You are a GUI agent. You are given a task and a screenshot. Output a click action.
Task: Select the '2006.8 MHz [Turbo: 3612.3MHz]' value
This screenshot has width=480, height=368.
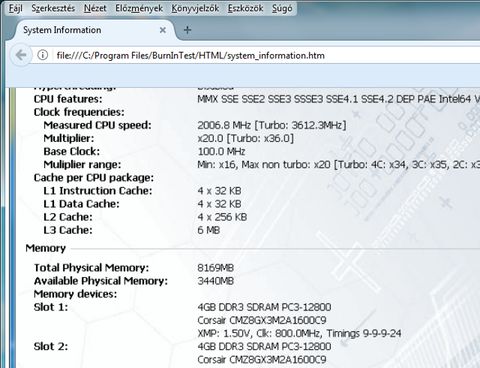coord(272,125)
